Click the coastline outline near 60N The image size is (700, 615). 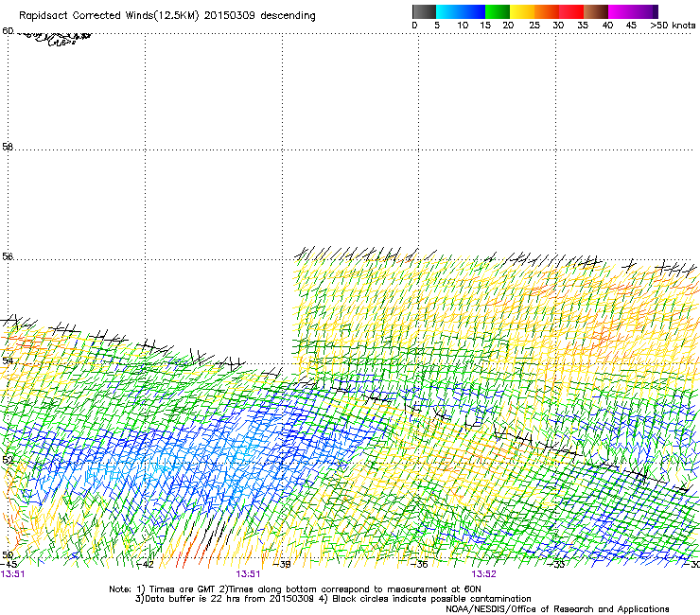(x=54, y=38)
